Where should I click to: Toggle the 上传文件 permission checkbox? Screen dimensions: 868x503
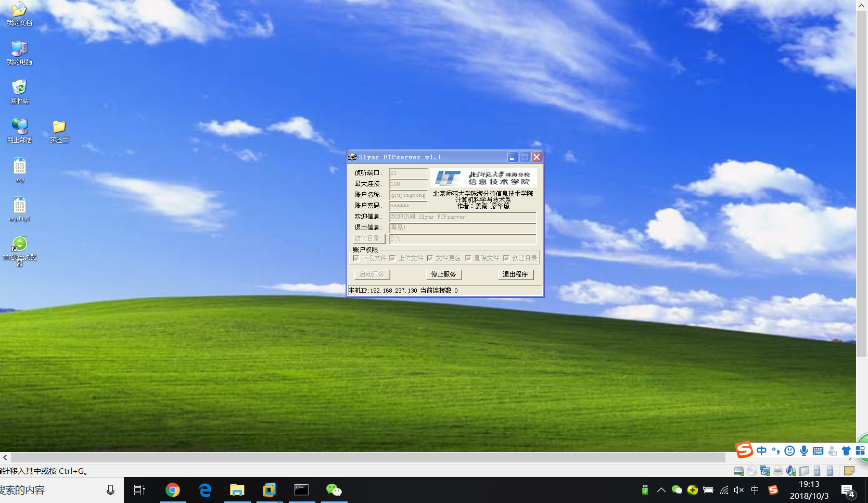click(x=392, y=258)
